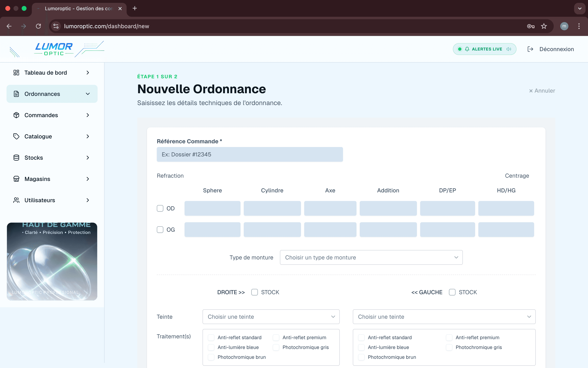The height and width of the screenshot is (368, 588).
Task: Tick right Anti-lumière bleue
Action: coord(211,347)
